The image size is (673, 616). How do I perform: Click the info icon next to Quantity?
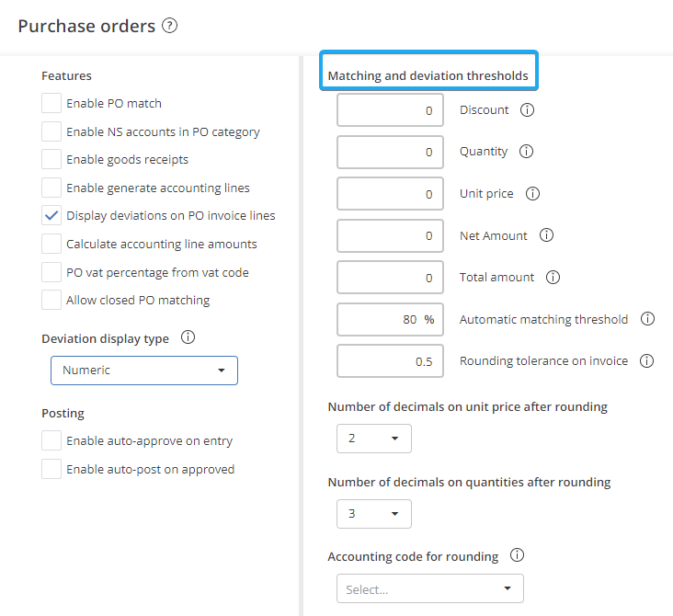[x=526, y=152]
